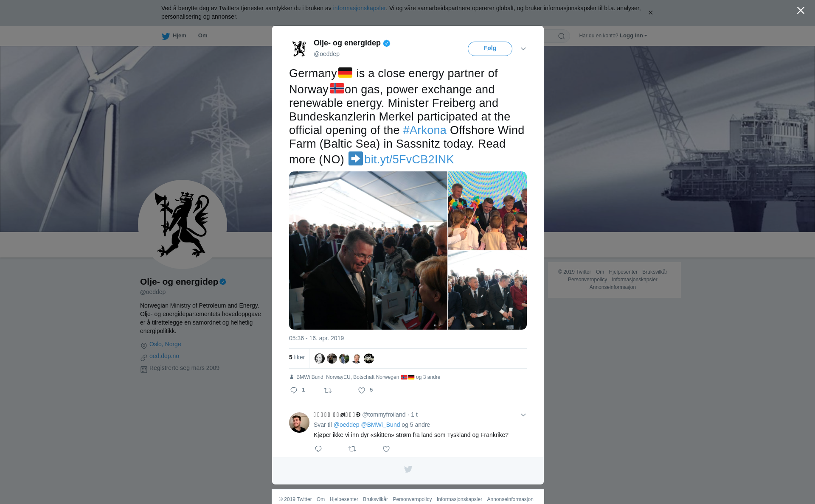Viewport: 815px width, 504px height.
Task: Expand the tweet options chevron beside Følg
Action: coord(523,49)
